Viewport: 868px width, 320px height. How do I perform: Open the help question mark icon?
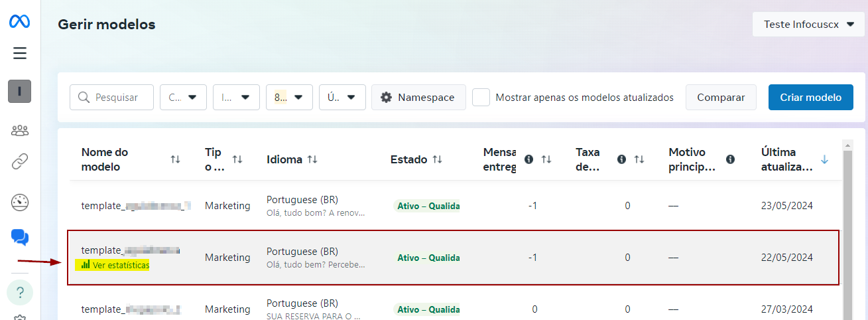coord(20,292)
